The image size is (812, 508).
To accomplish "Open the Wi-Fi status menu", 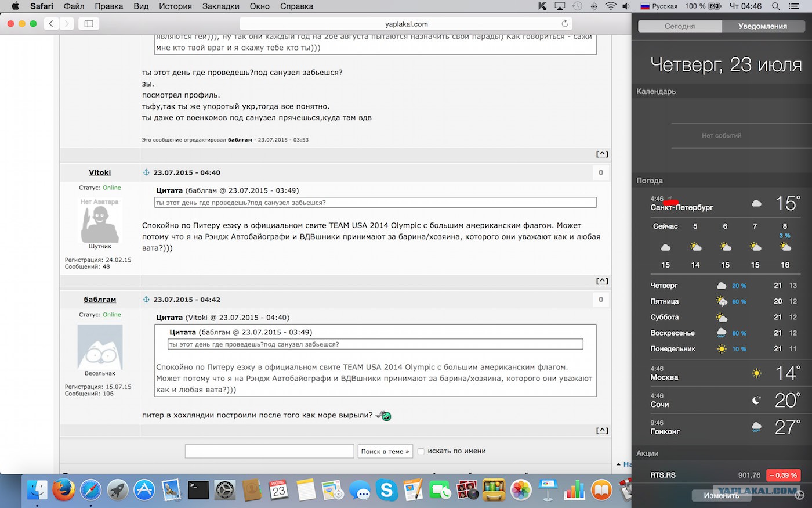I will point(611,6).
